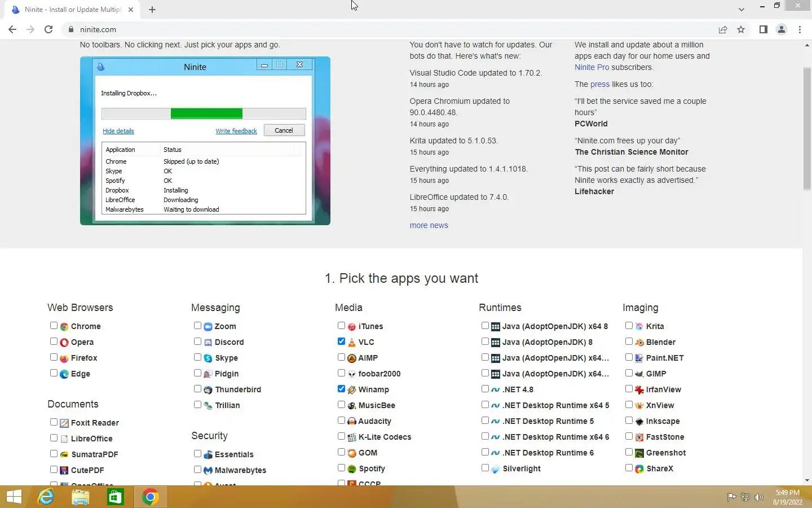
Task: Click the Discord app icon
Action: [208, 342]
